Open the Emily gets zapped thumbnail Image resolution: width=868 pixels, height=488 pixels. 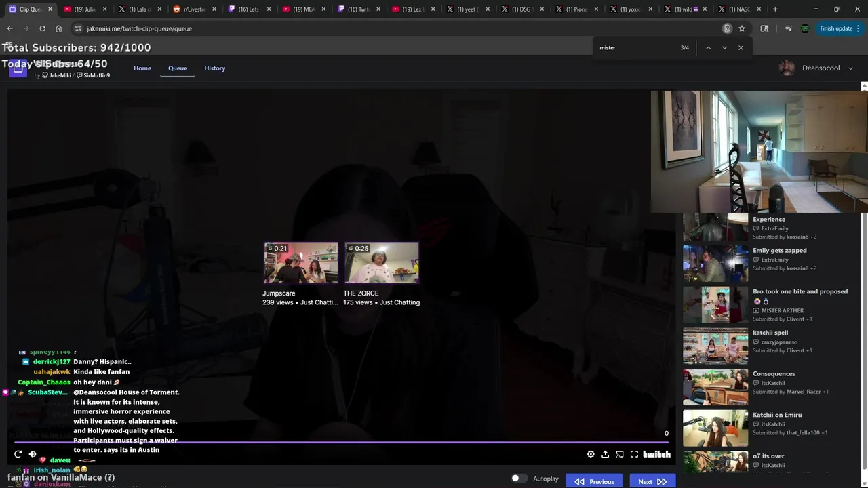pyautogui.click(x=715, y=263)
